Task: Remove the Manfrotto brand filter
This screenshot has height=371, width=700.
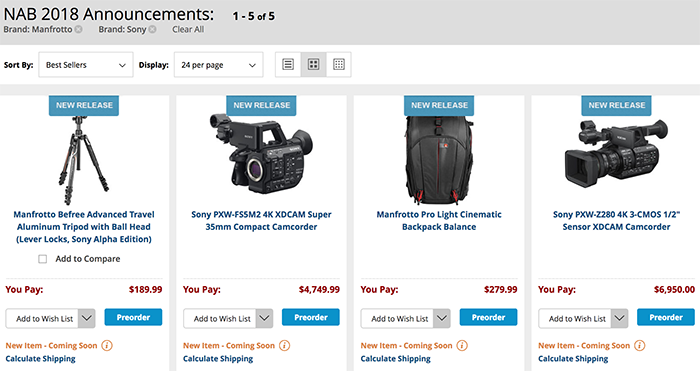Action: (x=79, y=29)
